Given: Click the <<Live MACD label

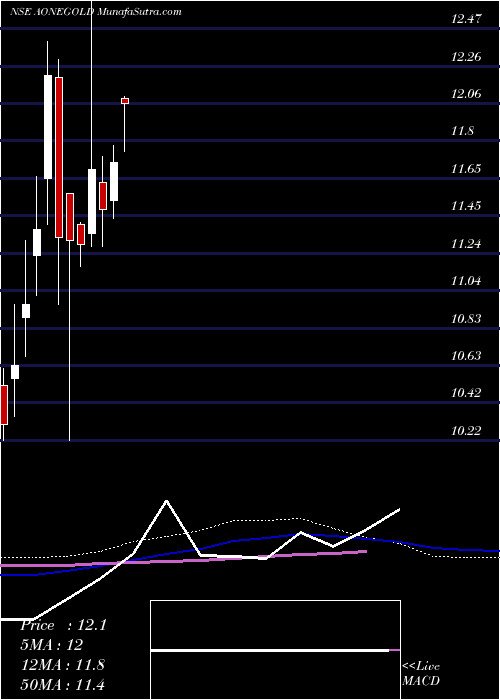Looking at the screenshot, I should coord(421,674).
